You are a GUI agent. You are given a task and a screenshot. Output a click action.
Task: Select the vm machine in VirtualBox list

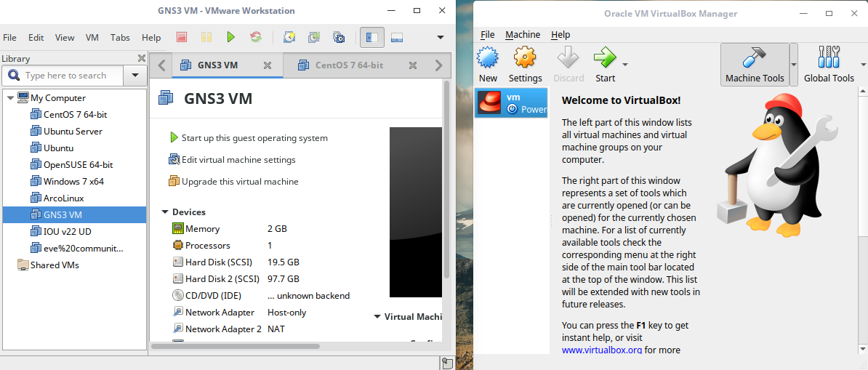pos(512,103)
